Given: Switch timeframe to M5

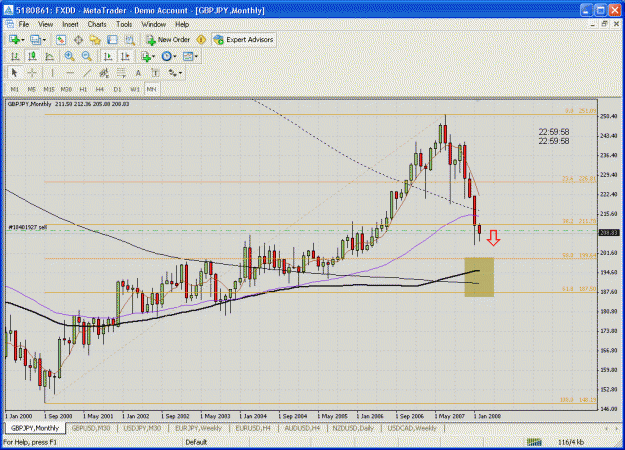Looking at the screenshot, I should pyautogui.click(x=31, y=89).
